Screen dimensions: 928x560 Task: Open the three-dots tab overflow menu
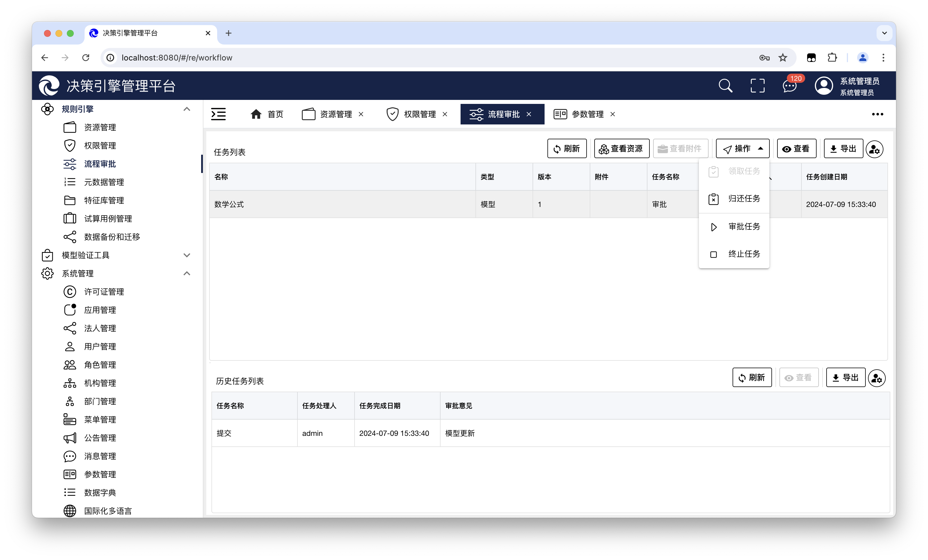877,114
